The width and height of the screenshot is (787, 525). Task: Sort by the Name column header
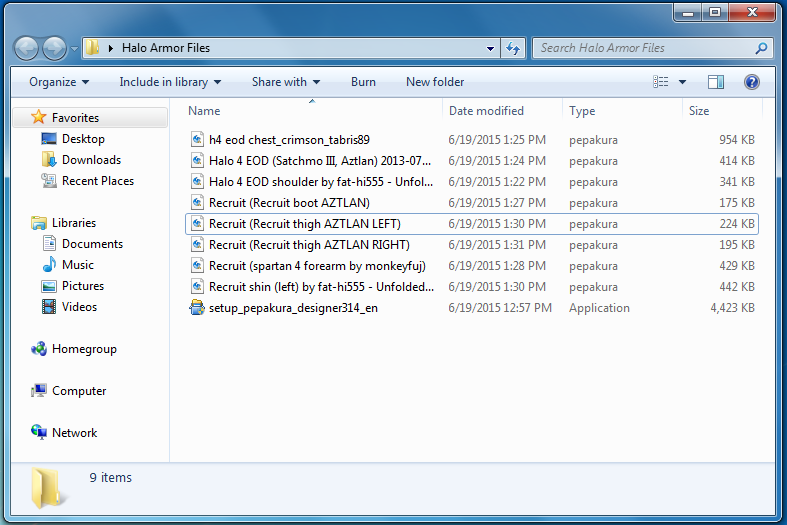tap(204, 111)
